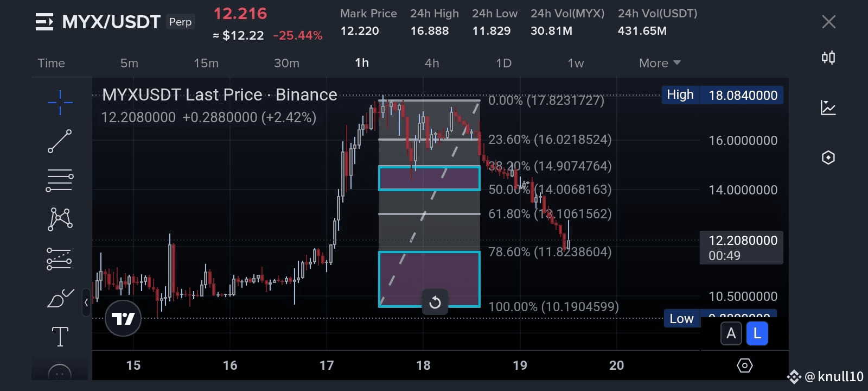Select the 1h timeframe
This screenshot has width=868, height=391.
362,63
